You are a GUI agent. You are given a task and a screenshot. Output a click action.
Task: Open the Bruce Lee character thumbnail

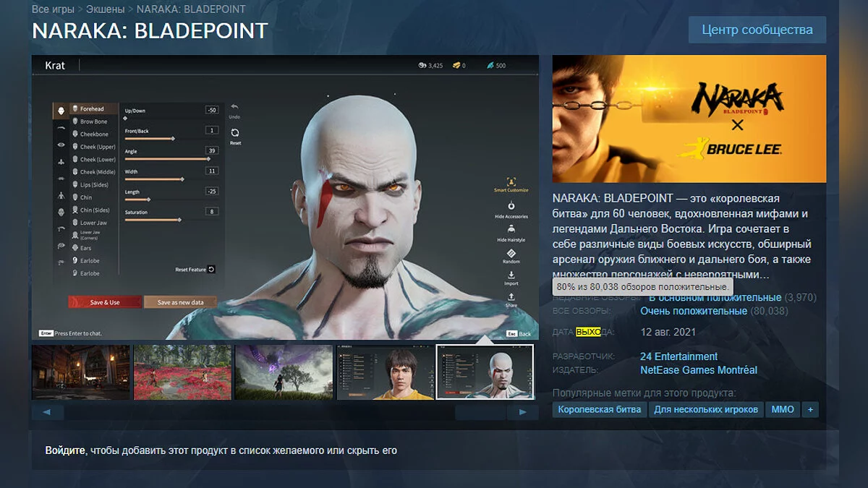point(385,372)
